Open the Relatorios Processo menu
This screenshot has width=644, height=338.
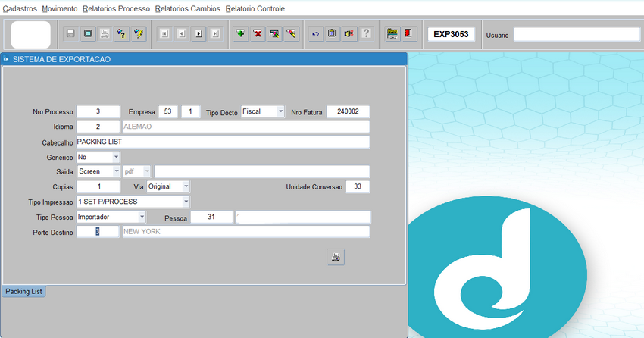(116, 8)
